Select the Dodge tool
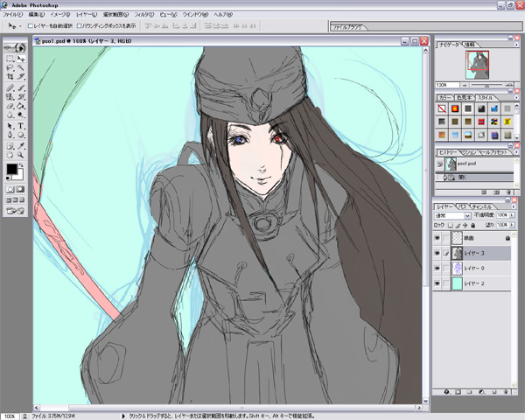Viewport: 525px width, 420px height. (21, 115)
